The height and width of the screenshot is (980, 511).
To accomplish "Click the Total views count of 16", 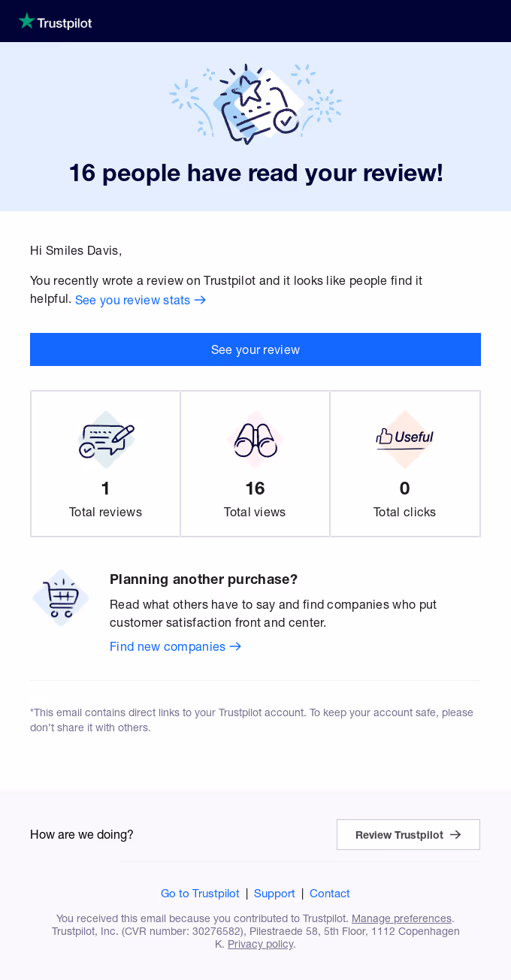I will (255, 488).
